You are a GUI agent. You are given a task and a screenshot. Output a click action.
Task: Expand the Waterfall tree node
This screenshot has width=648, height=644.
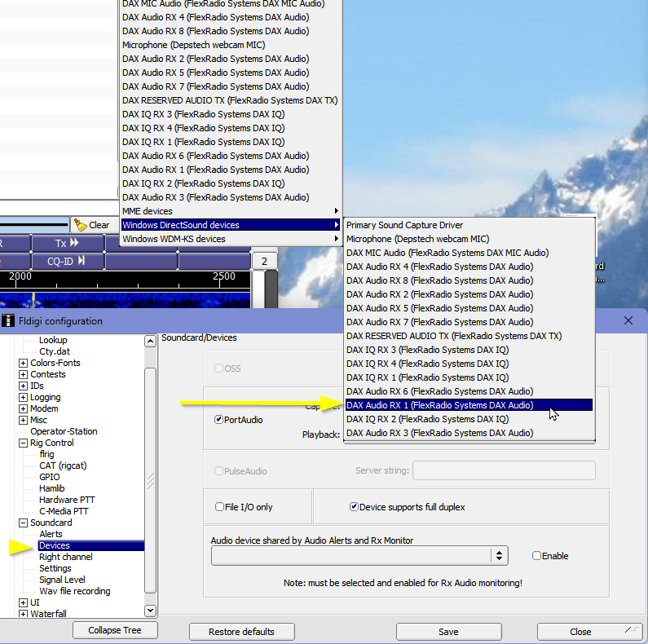click(x=23, y=614)
